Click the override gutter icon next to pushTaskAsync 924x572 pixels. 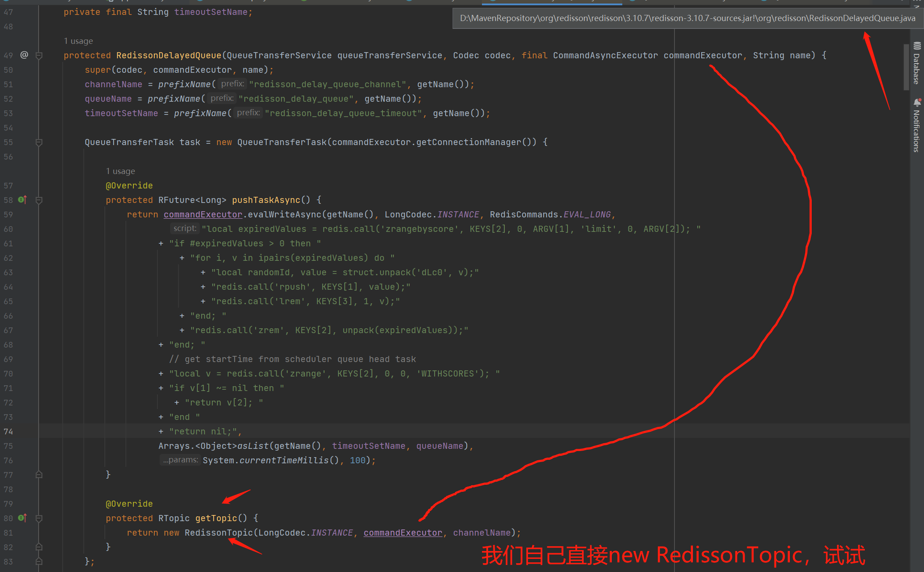click(x=23, y=200)
